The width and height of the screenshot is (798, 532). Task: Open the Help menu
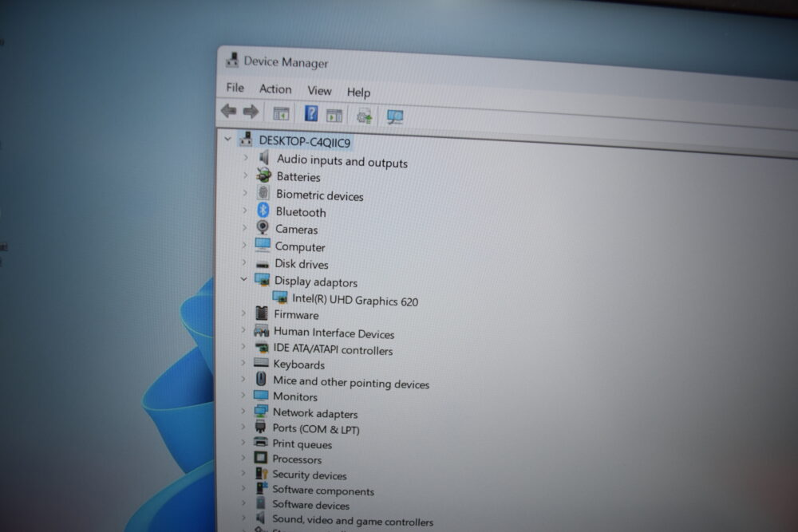coord(358,92)
